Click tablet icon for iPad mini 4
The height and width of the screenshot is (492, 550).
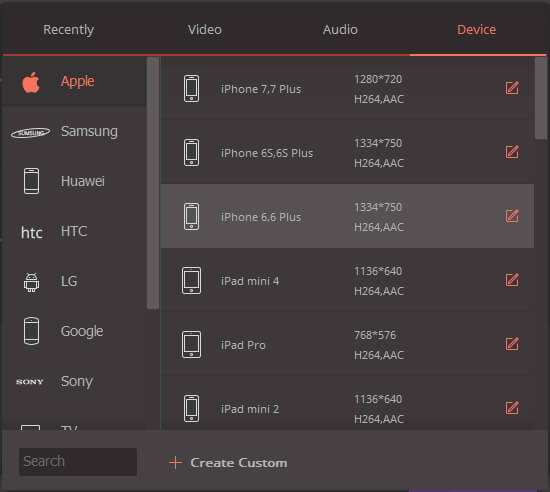192,281
